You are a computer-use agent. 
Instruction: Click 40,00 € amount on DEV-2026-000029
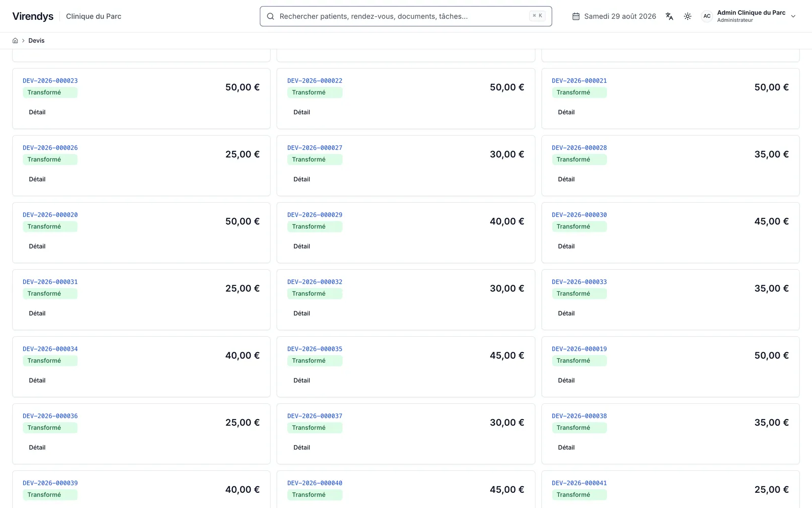click(507, 221)
